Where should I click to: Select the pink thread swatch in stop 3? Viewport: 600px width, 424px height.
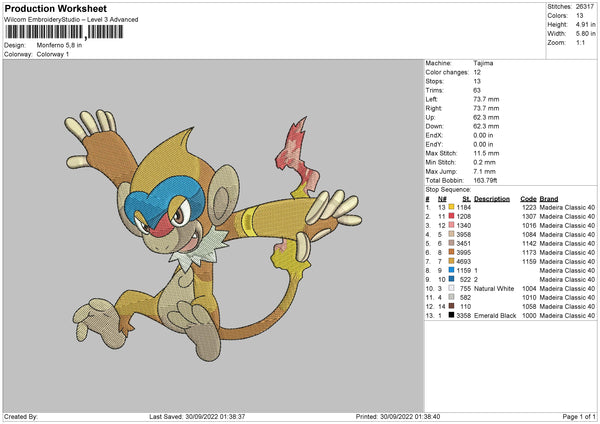tap(452, 224)
